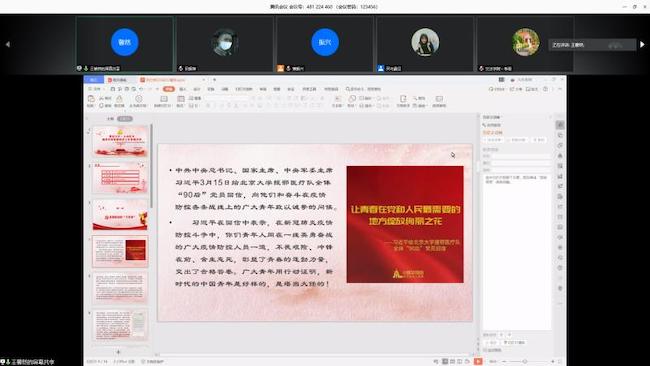Open the 文件 file menu
Screen dimensions: 650x366
(x=95, y=89)
